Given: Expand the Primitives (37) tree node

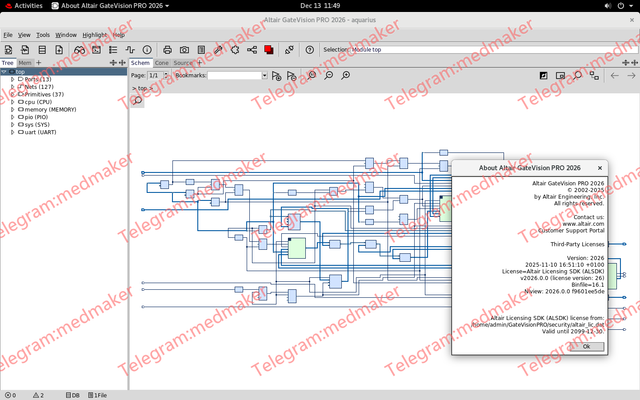Looking at the screenshot, I should [13, 94].
